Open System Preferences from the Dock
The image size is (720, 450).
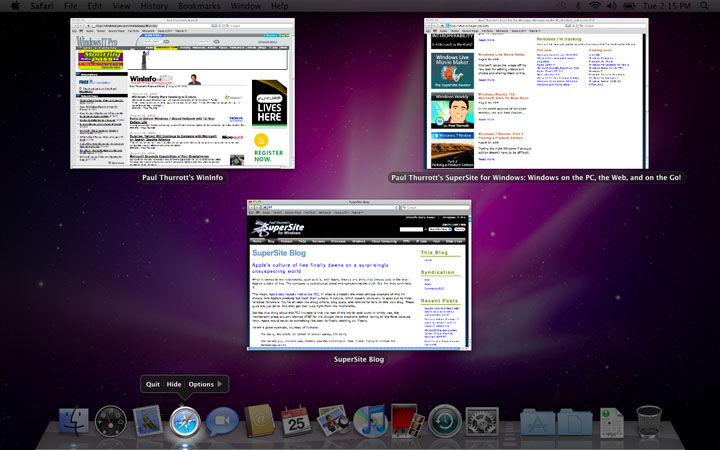point(482,421)
